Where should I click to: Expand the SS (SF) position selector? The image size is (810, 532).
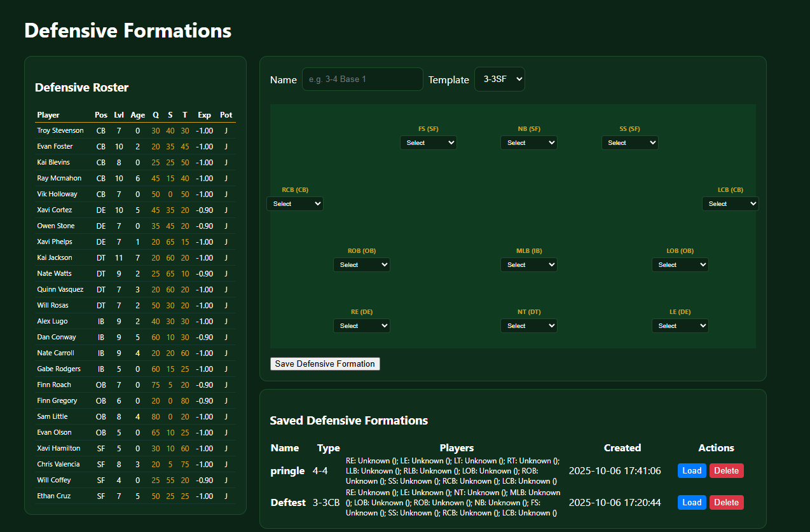[629, 143]
